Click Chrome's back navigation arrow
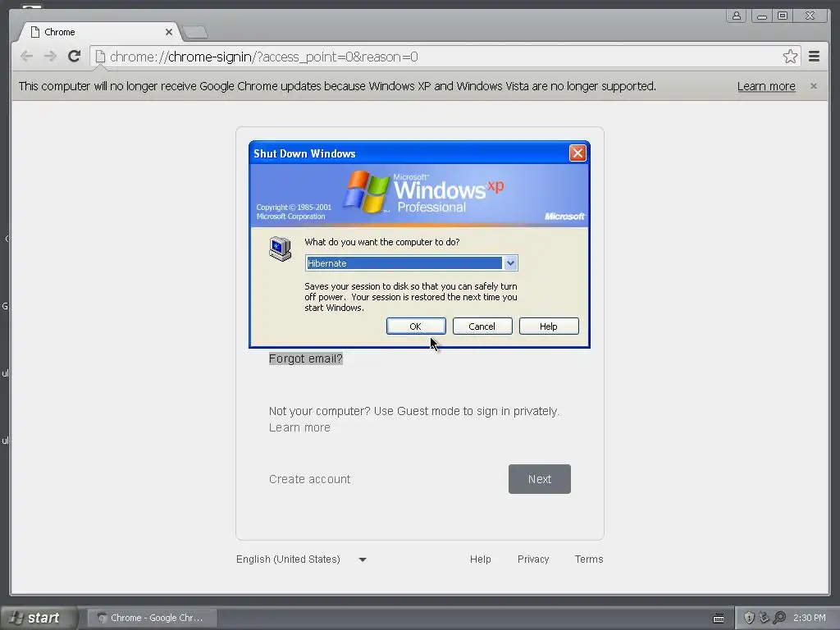840x630 pixels. click(26, 57)
